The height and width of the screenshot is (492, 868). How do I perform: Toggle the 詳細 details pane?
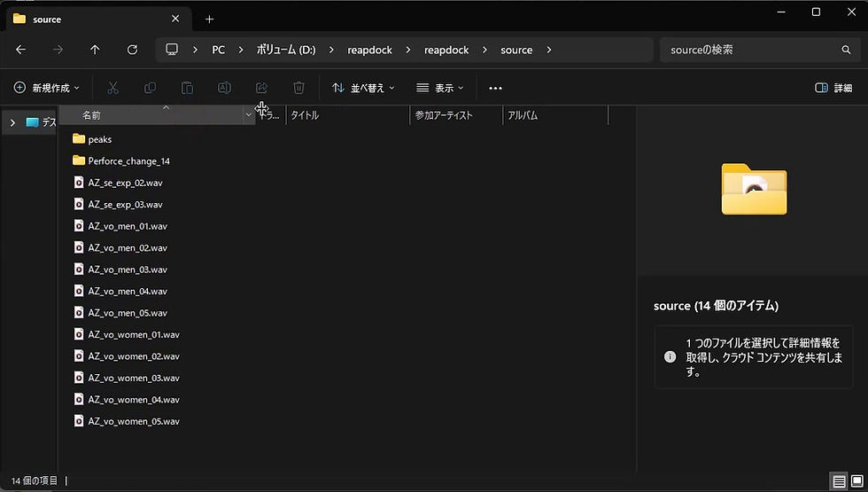click(833, 88)
